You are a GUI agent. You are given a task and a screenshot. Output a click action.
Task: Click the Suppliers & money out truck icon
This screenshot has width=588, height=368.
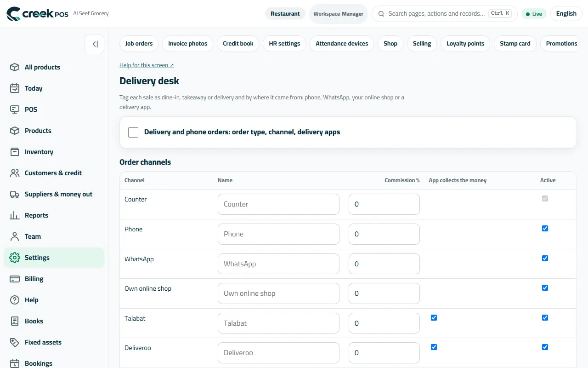pos(15,194)
